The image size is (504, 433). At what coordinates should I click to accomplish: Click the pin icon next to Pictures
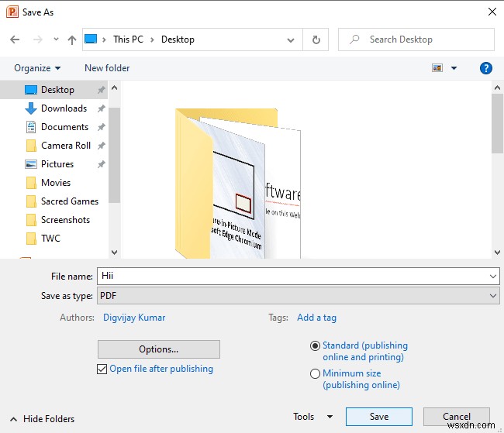click(x=102, y=164)
